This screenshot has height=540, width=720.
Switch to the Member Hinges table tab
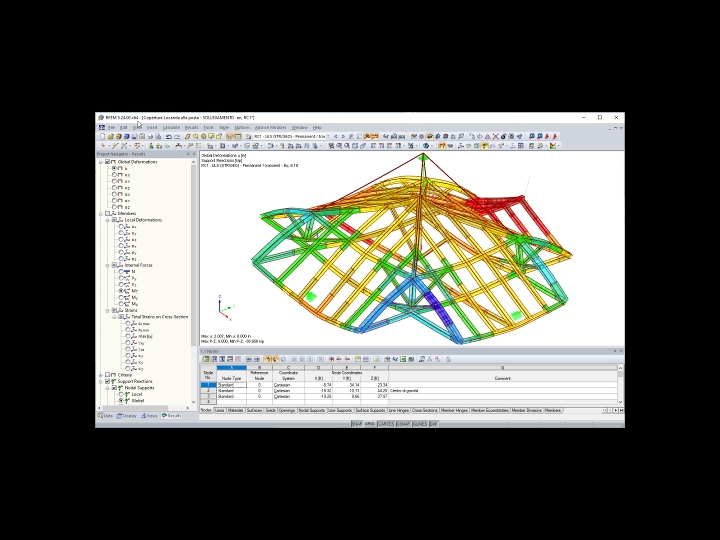coord(454,411)
